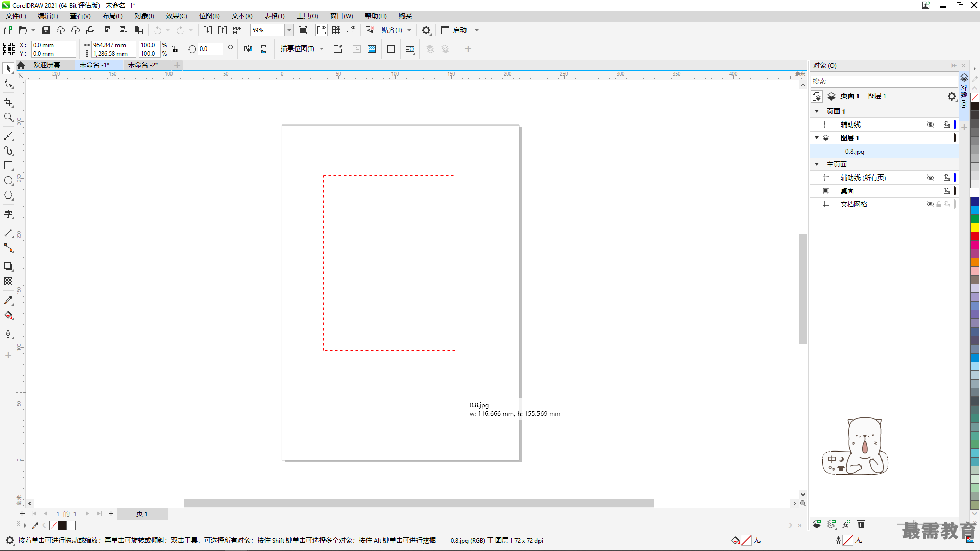Pick the Ellipse tool
The width and height of the screenshot is (980, 551).
8,181
